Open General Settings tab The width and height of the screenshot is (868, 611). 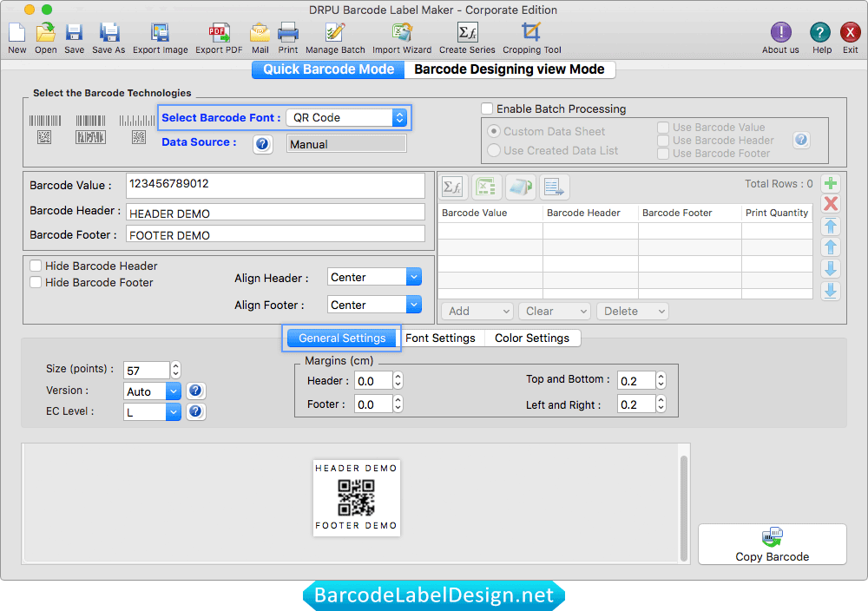(341, 338)
